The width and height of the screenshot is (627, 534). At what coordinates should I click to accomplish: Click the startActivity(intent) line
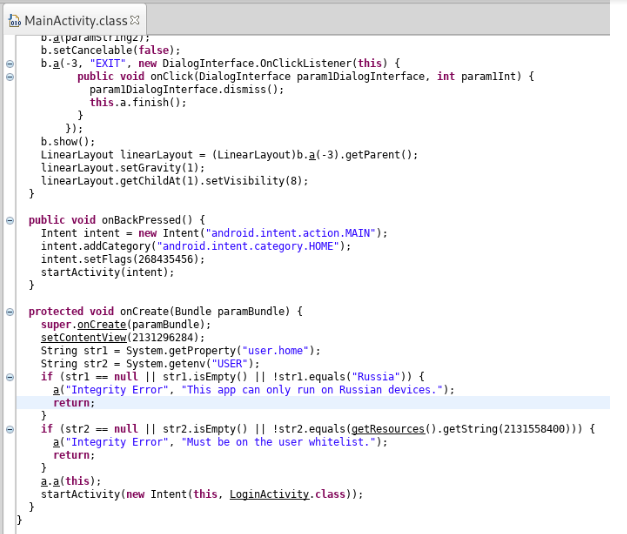(107, 273)
